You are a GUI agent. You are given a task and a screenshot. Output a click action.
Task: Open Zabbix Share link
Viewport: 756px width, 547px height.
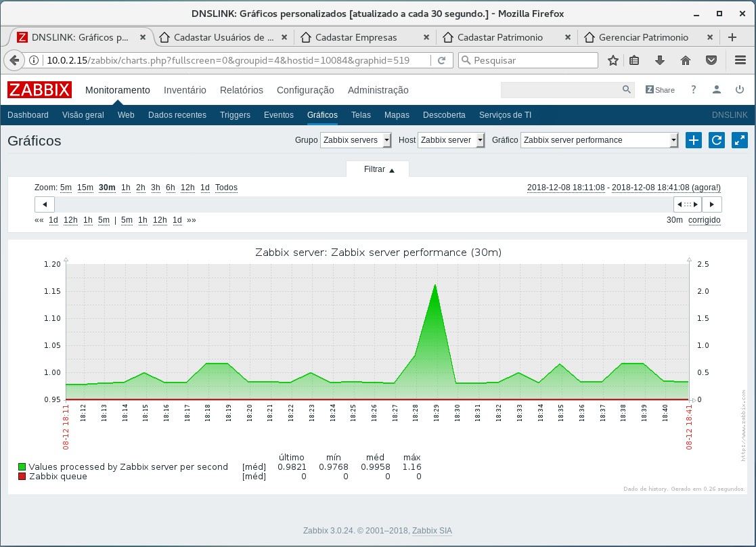point(660,90)
